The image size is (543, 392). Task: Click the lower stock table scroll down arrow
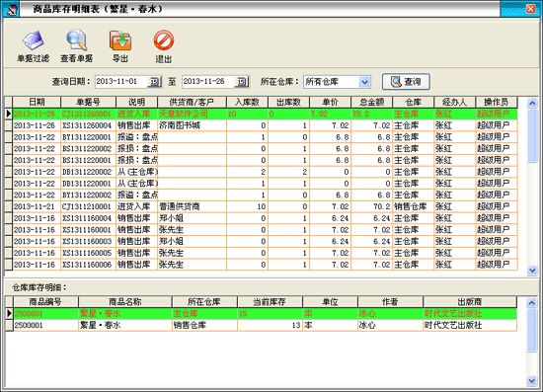532,381
